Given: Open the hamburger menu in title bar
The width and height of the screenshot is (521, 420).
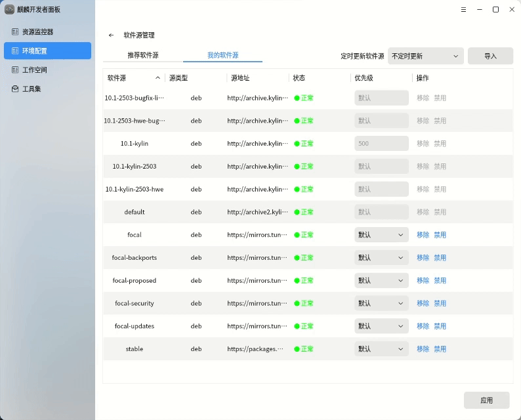Looking at the screenshot, I should (x=463, y=9).
